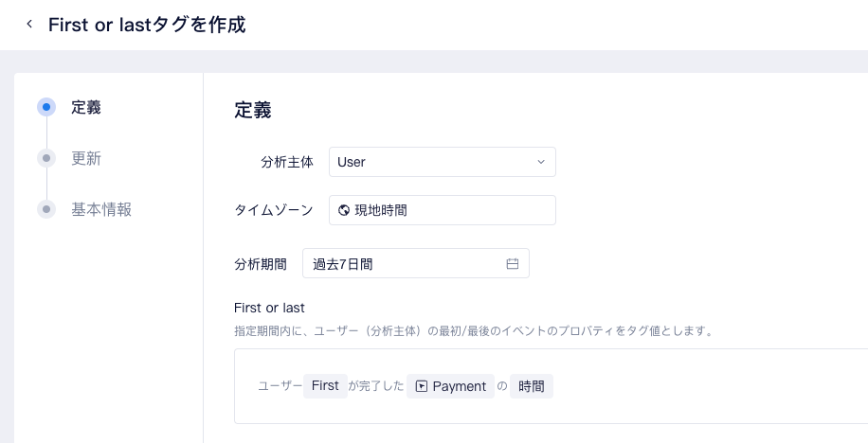The height and width of the screenshot is (443, 868).
Task: Switch to the 基本情報 step
Action: [101, 209]
